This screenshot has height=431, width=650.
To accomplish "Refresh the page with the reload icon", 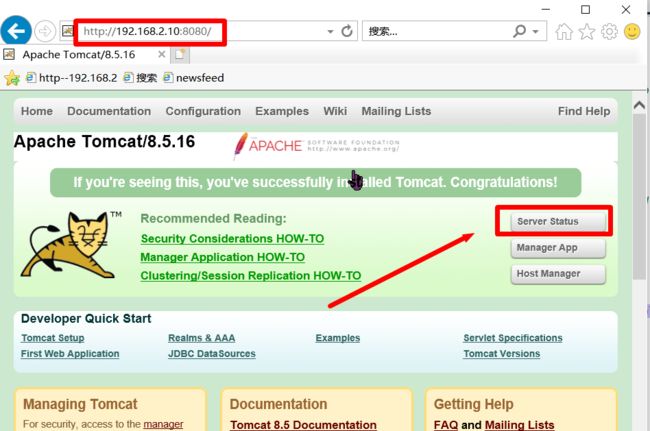I will (347, 31).
